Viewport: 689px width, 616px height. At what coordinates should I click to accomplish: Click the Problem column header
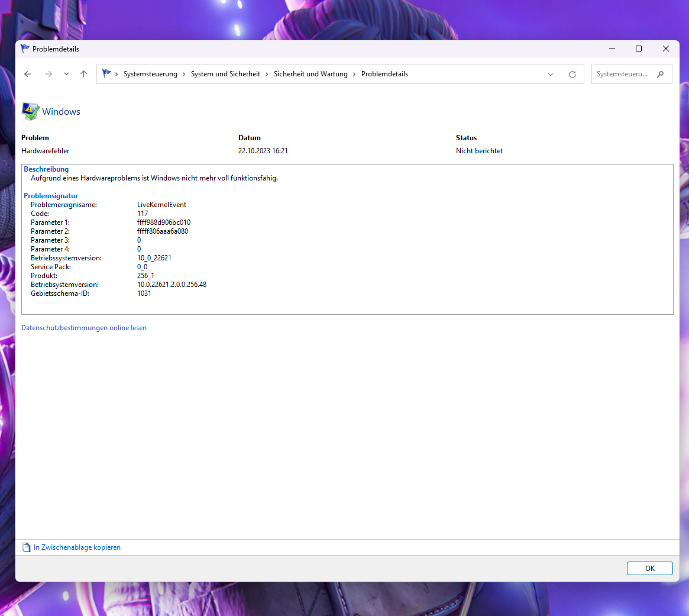pyautogui.click(x=35, y=138)
